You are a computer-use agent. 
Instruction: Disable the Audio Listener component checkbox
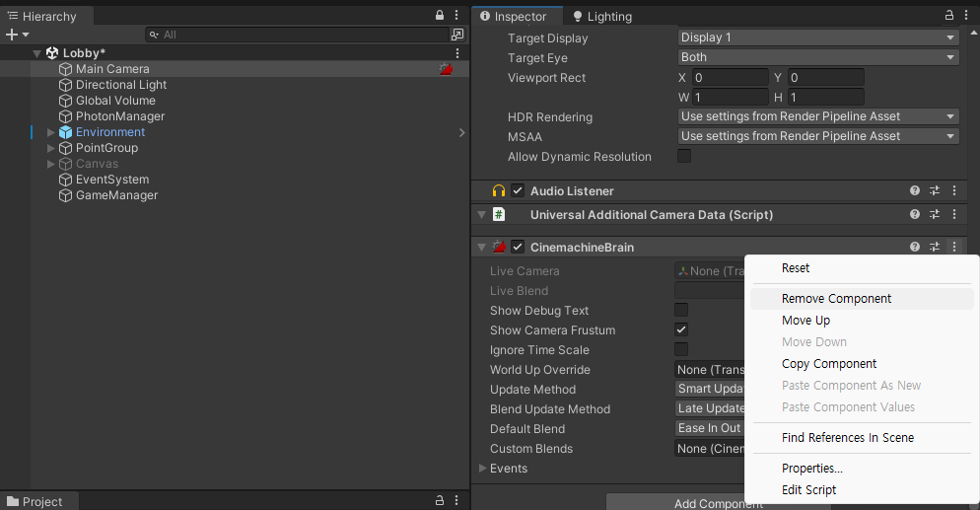tap(518, 190)
